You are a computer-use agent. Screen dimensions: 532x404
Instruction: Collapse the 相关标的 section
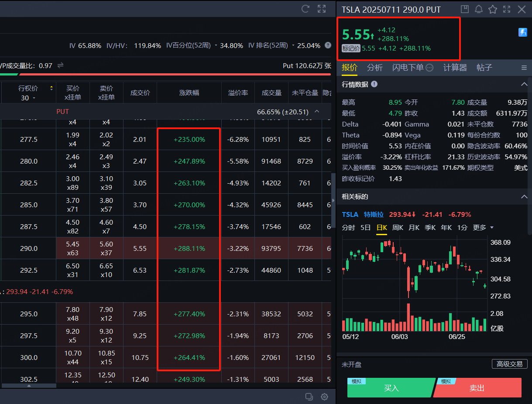click(x=524, y=197)
